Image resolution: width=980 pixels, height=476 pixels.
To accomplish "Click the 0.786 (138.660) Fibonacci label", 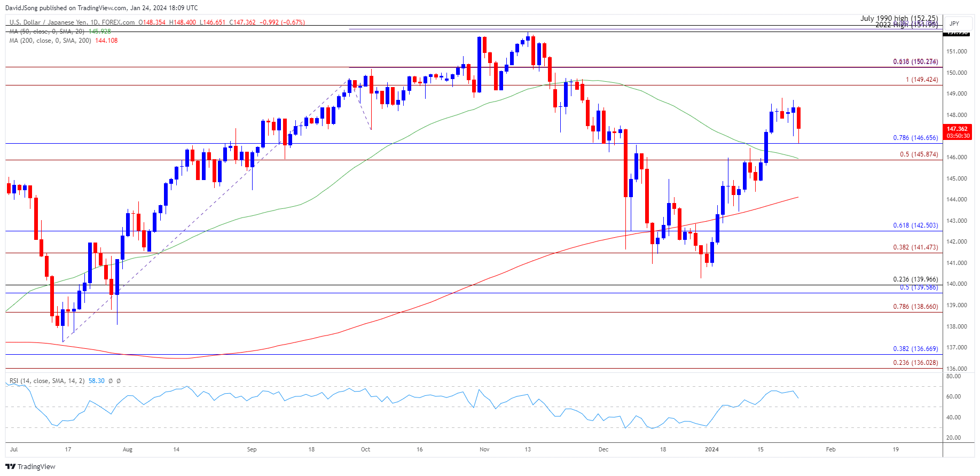I will pyautogui.click(x=915, y=307).
